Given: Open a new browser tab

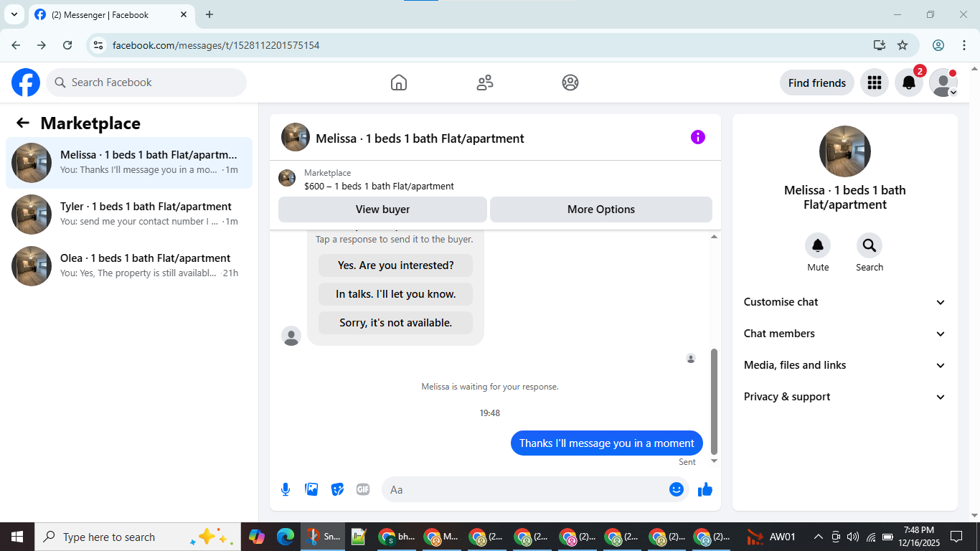Looking at the screenshot, I should pos(209,14).
